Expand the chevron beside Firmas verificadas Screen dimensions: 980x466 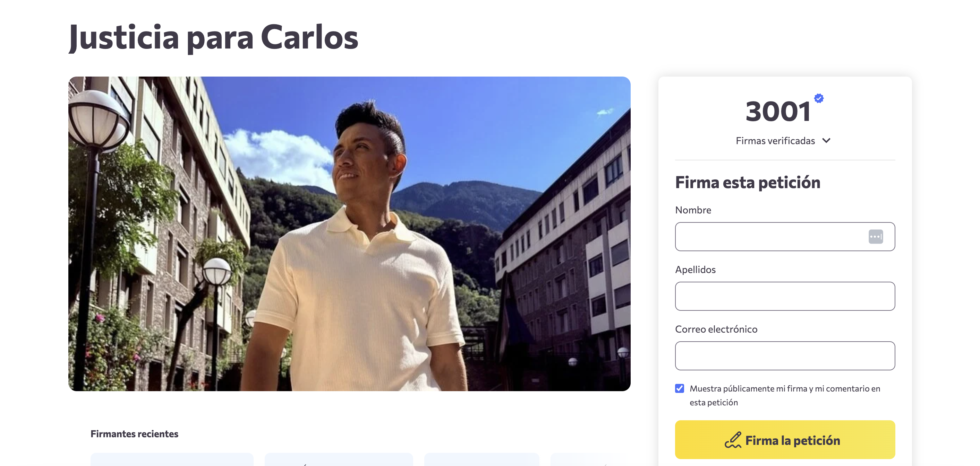[x=826, y=141]
